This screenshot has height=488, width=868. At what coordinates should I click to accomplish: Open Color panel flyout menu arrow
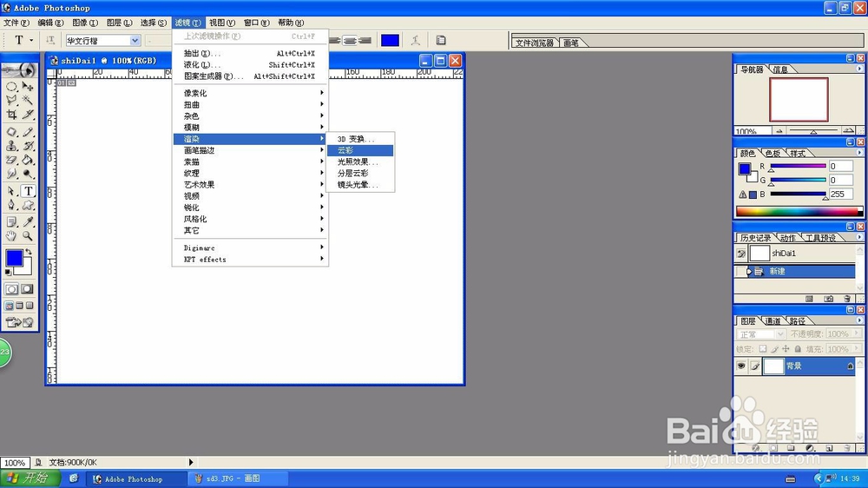[859, 152]
